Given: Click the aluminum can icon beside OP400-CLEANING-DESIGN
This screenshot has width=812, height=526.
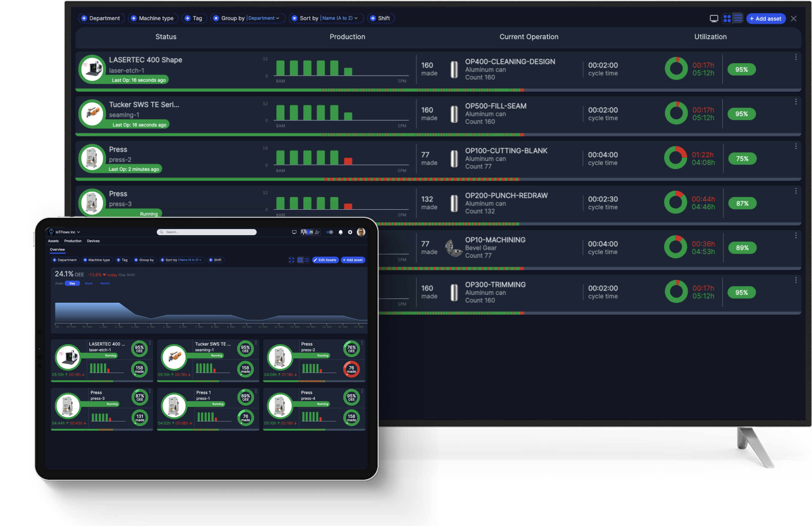Looking at the screenshot, I should point(454,70).
